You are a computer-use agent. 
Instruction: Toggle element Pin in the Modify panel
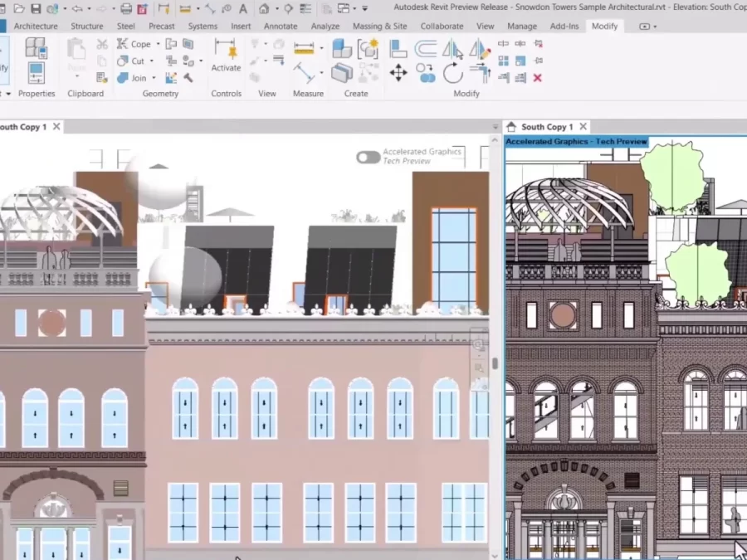point(539,59)
